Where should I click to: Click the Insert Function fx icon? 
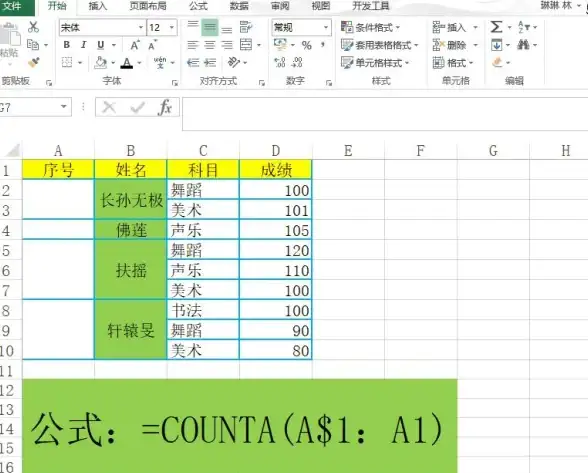[x=165, y=108]
